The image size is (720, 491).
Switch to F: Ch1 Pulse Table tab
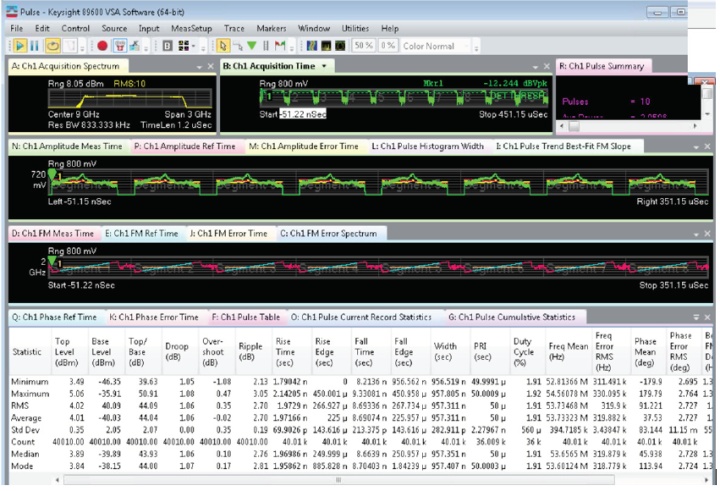click(246, 317)
